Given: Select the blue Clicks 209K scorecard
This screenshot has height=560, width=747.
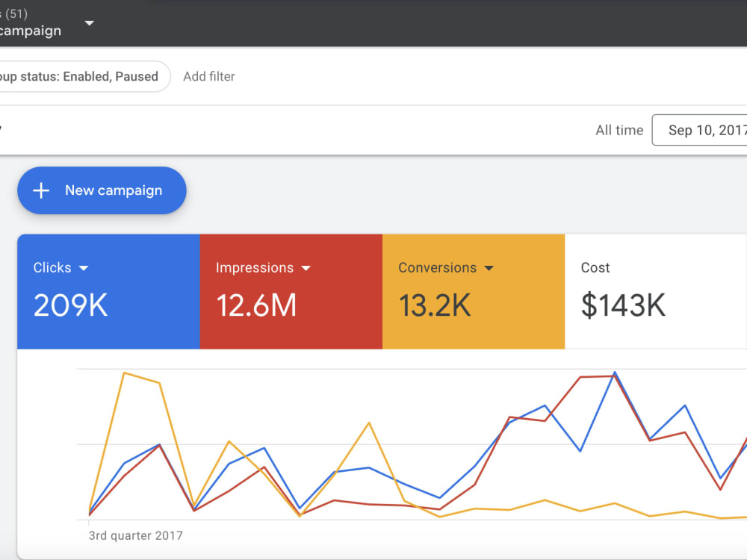Looking at the screenshot, I should (108, 291).
